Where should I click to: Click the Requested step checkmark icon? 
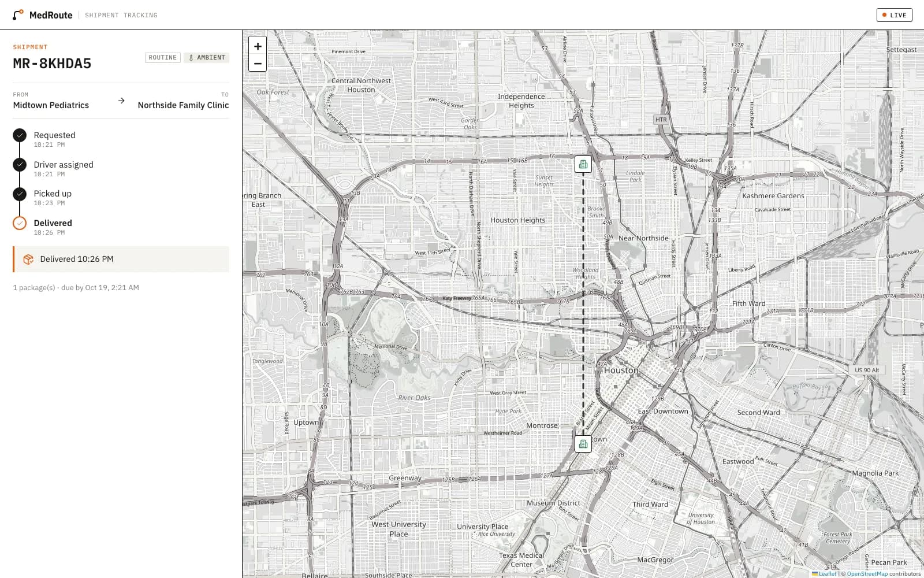click(x=20, y=135)
